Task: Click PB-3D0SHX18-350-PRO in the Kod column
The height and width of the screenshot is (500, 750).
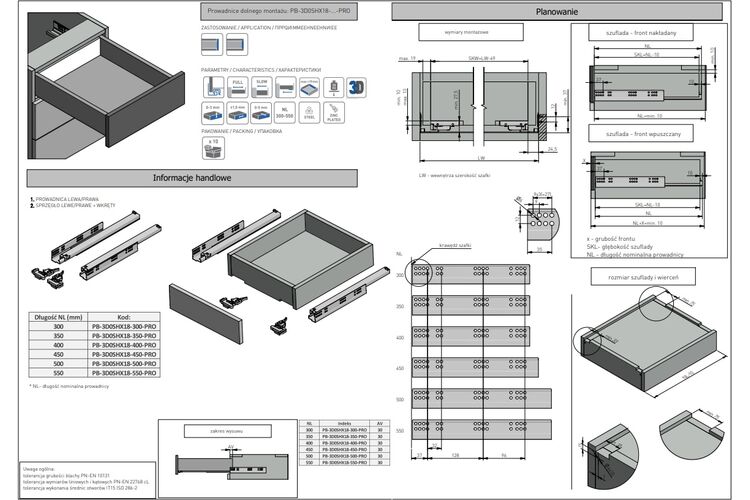Action: [x=124, y=336]
